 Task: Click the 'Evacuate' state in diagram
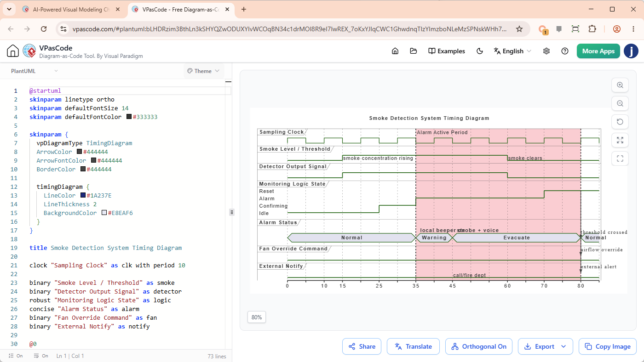coord(517,238)
